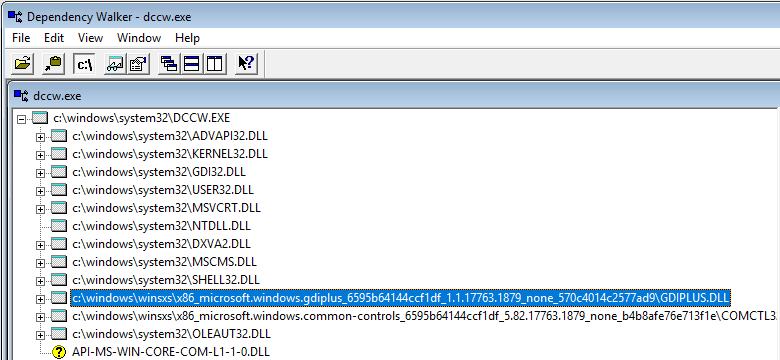Expand the KERNEL32.DLL tree node
The image size is (780, 360).
point(40,155)
